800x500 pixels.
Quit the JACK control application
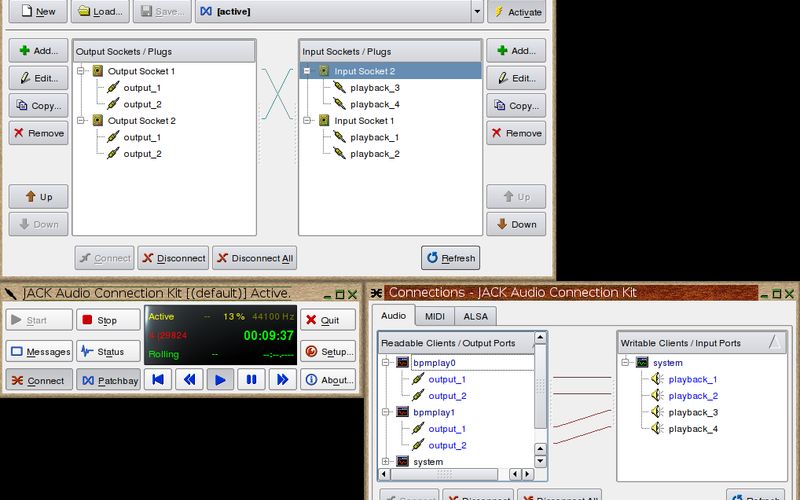pos(327,320)
